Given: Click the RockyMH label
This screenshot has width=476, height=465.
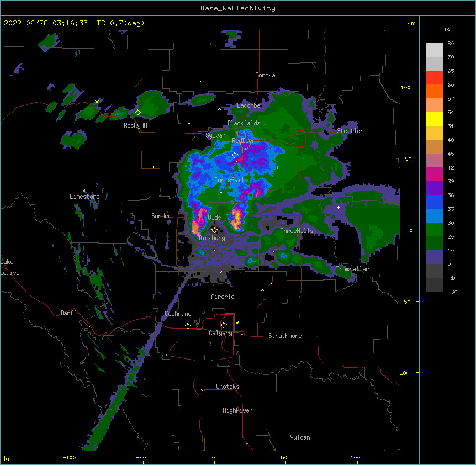Looking at the screenshot, I should [x=135, y=125].
